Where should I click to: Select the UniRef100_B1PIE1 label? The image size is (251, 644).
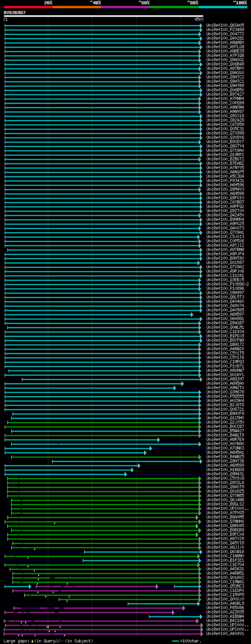point(225,560)
